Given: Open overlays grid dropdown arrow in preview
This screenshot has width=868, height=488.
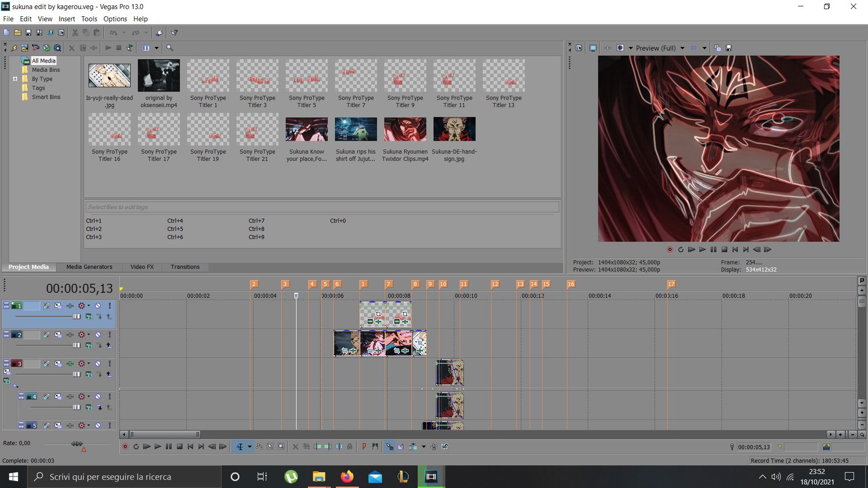Looking at the screenshot, I should coord(704,48).
